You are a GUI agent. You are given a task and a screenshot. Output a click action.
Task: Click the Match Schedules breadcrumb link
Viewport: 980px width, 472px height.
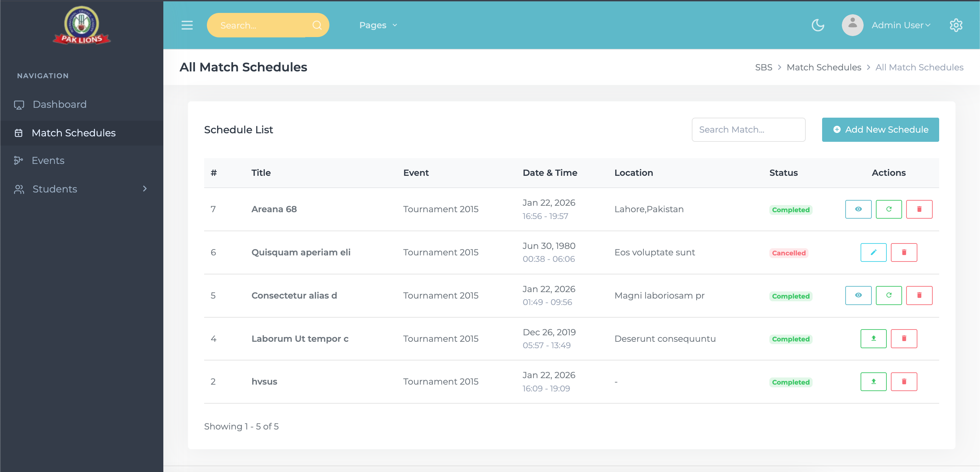(823, 67)
